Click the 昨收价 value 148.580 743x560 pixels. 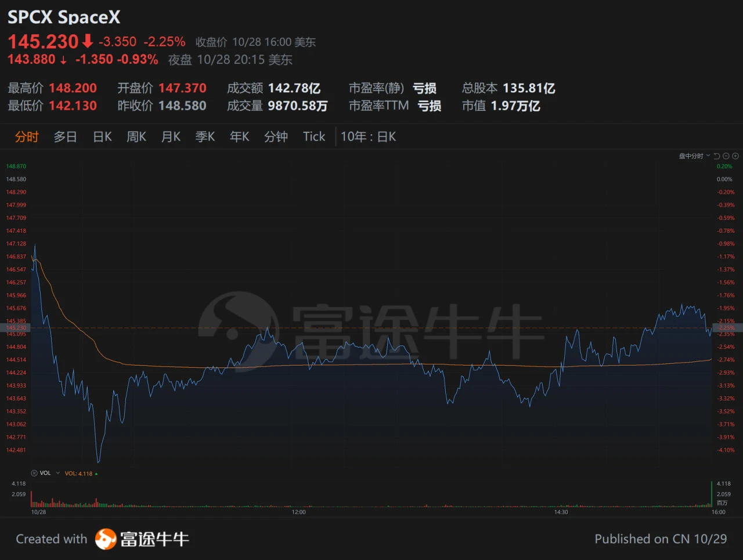[182, 106]
